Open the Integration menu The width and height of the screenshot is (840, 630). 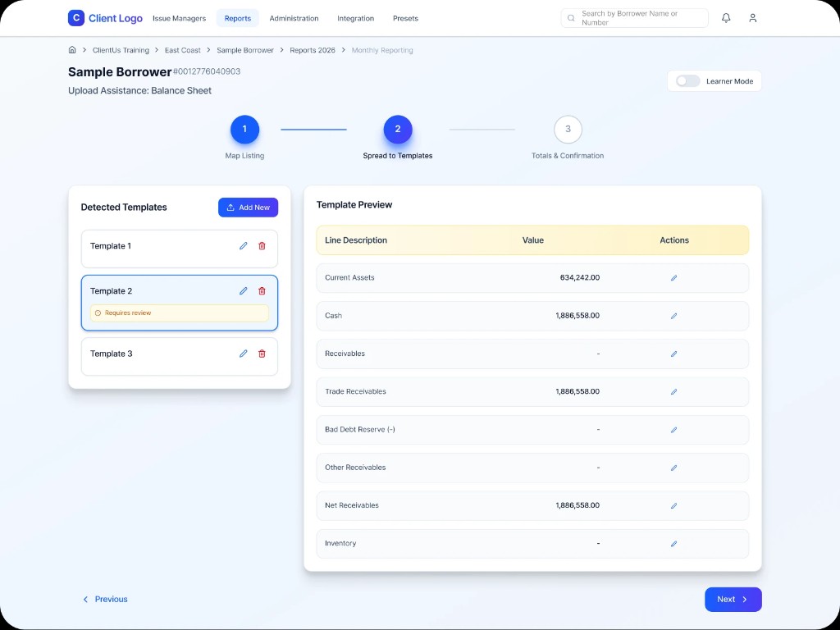point(355,18)
